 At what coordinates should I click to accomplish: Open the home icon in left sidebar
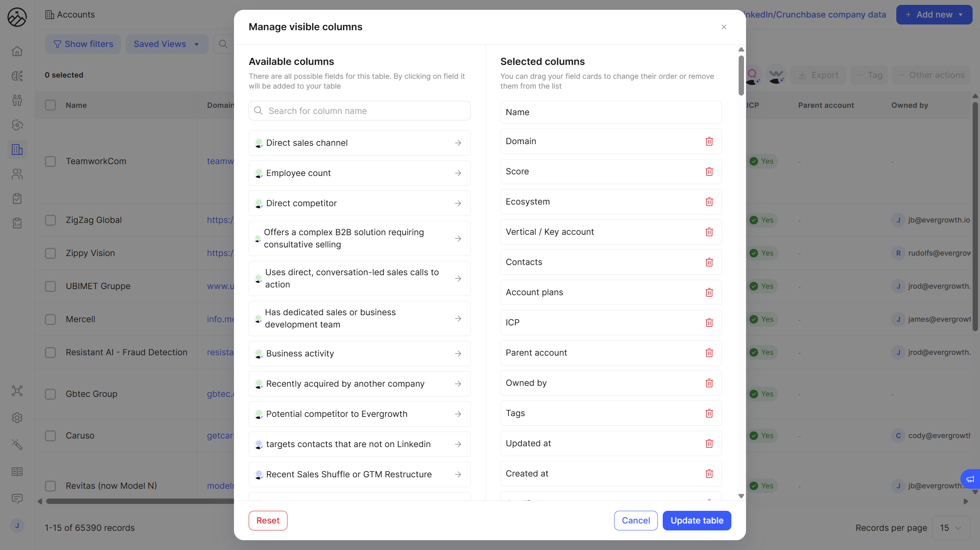[x=17, y=51]
